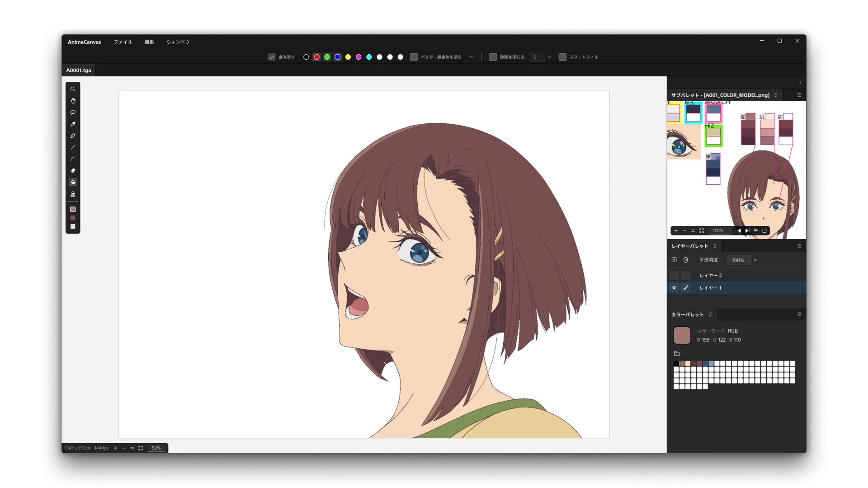Expand the layer opacity dropdown
Viewport: 868px width, 488px height.
pyautogui.click(x=755, y=260)
